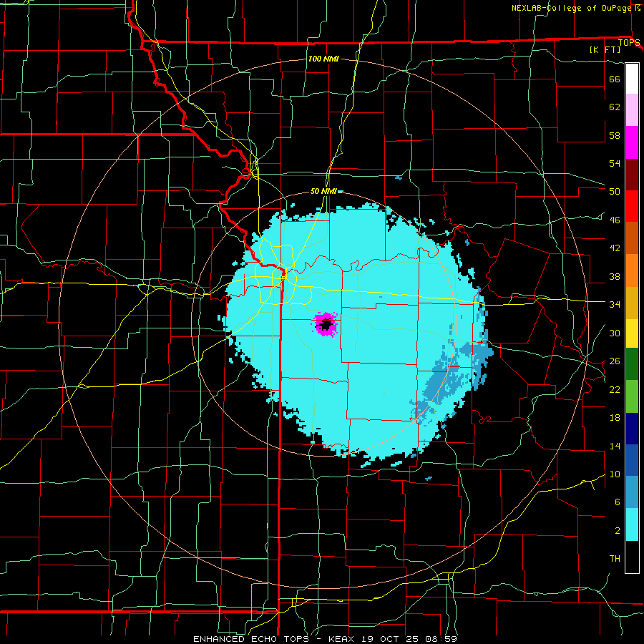644x644 pixels.
Task: Click the legend value '6'
Action: (617, 502)
